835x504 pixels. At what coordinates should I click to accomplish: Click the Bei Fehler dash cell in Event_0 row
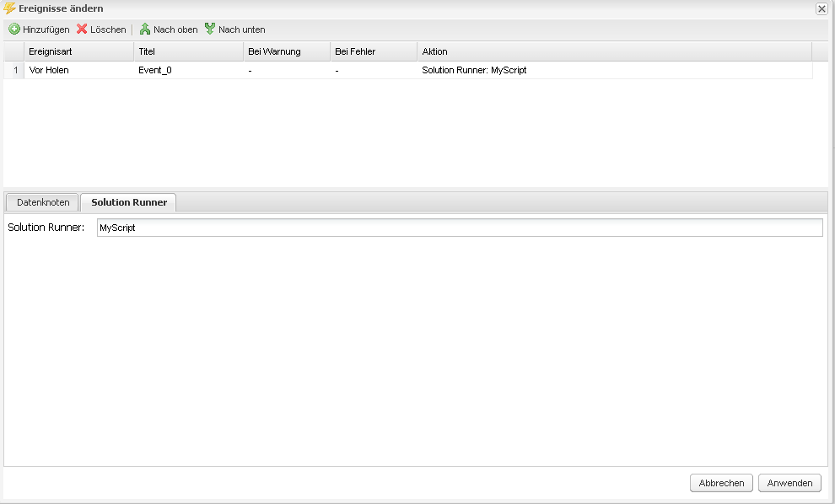[x=374, y=70]
